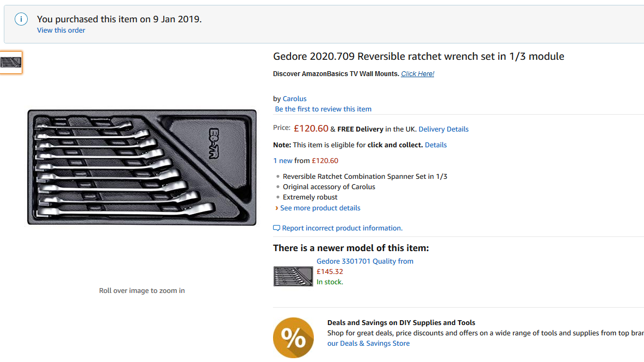View the 1 new offer link
The image size is (644, 362).
pyautogui.click(x=283, y=161)
